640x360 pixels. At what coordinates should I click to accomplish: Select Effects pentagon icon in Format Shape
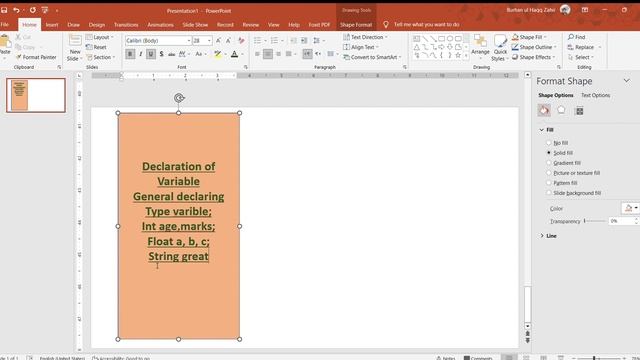562,110
